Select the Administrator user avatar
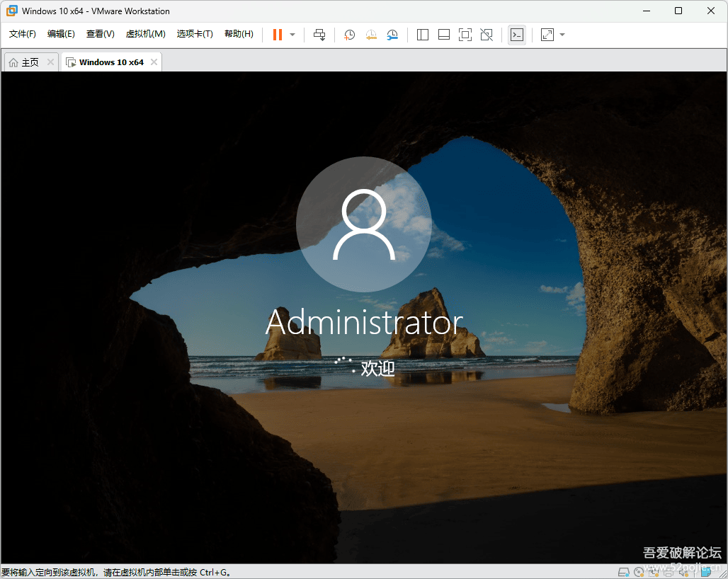728x579 pixels. coord(364,223)
